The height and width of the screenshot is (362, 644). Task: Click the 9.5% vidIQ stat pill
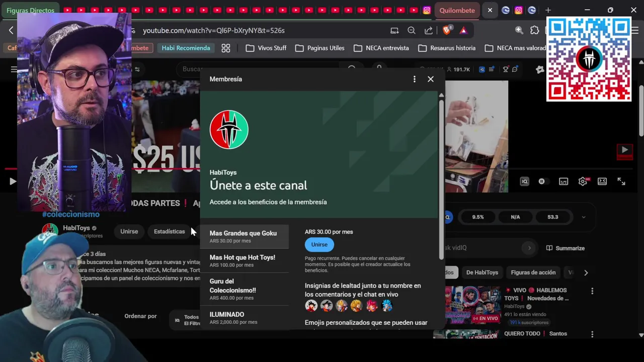click(x=478, y=217)
